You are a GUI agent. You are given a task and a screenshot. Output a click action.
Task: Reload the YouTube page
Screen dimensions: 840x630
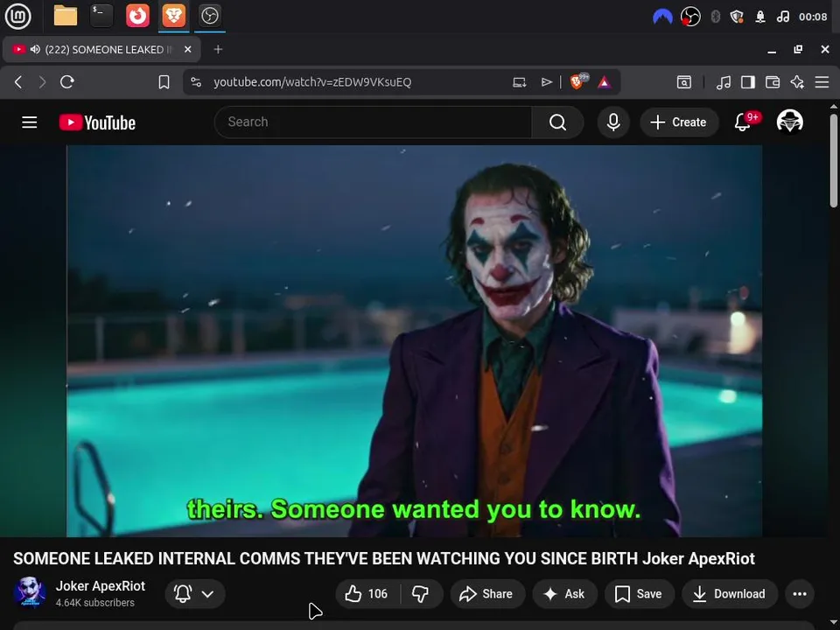[x=67, y=82]
